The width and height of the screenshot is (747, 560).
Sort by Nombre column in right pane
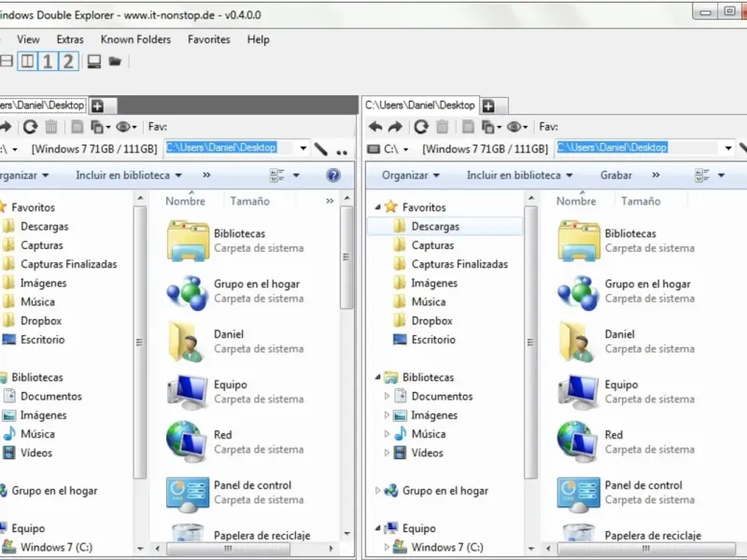576,201
